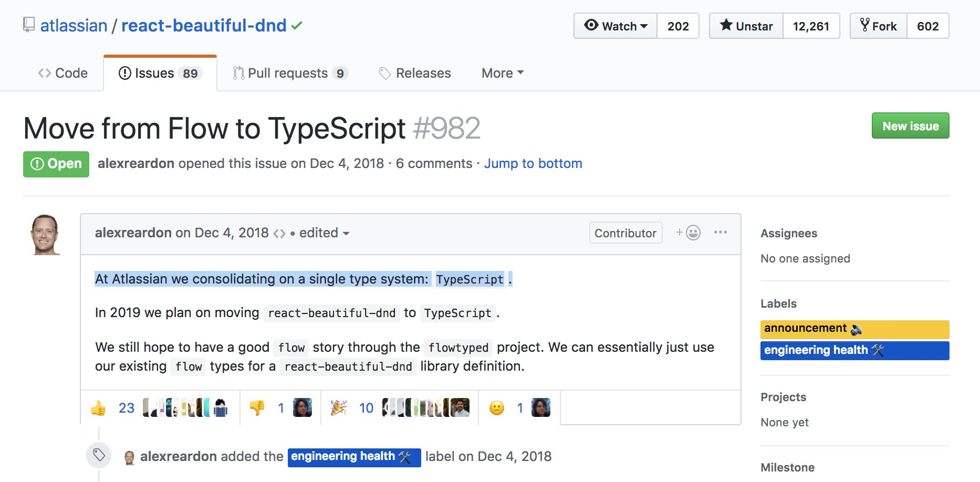The width and height of the screenshot is (980, 482).
Task: Click the Open status badge
Action: [x=56, y=164]
